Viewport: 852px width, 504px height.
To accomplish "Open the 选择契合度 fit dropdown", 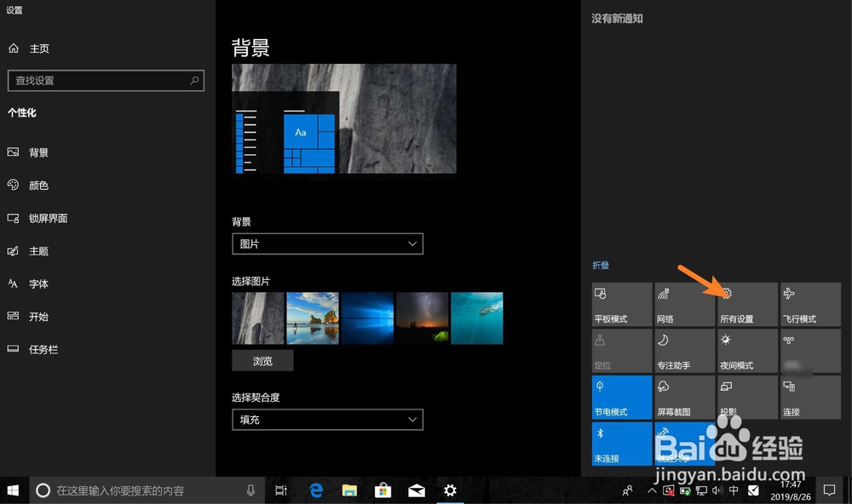I will [x=327, y=420].
